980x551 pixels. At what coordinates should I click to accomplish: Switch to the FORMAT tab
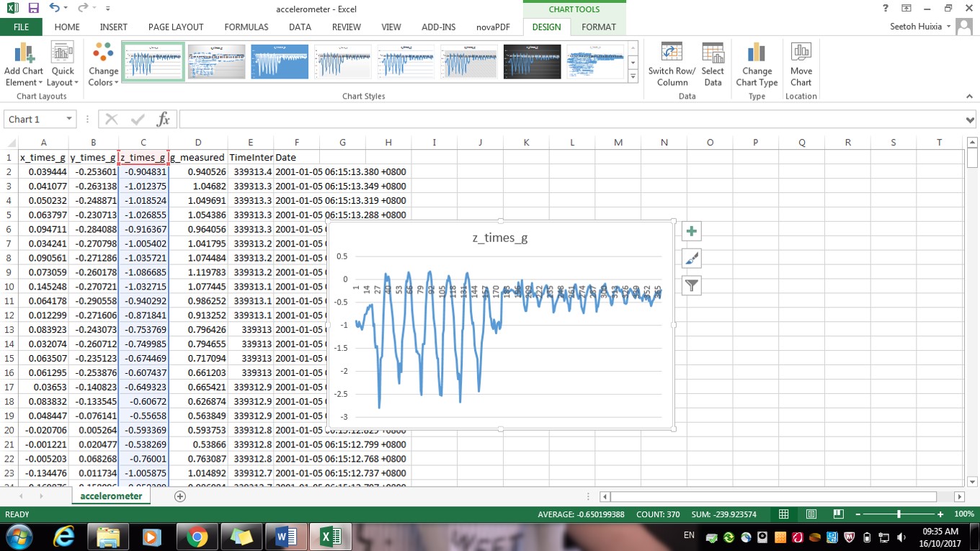598,27
